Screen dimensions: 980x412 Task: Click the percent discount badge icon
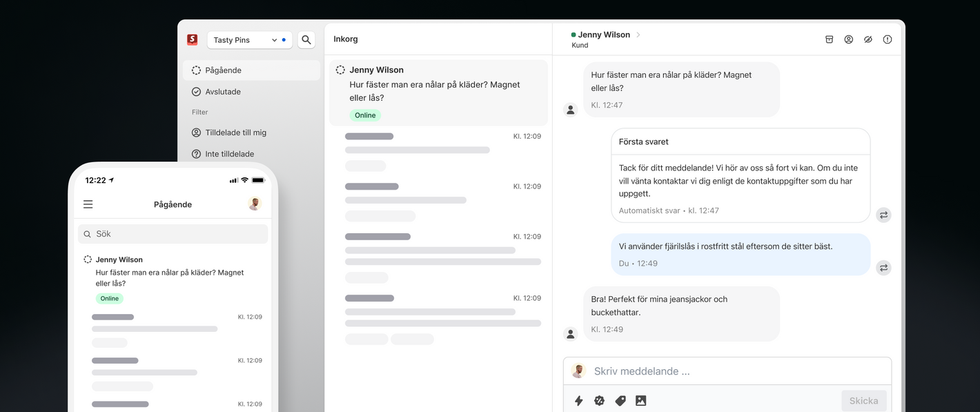pos(600,401)
